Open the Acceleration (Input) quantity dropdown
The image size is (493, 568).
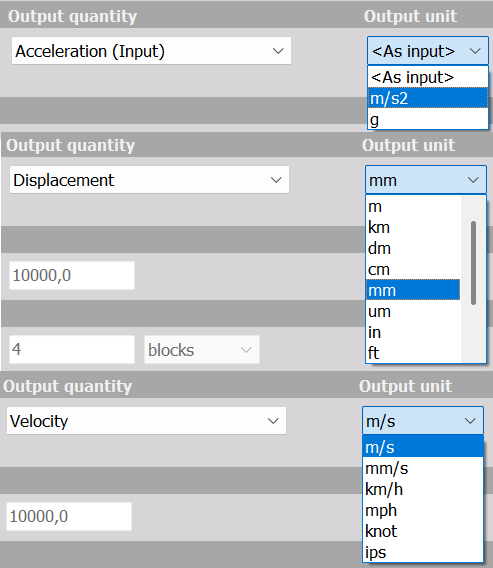point(151,51)
